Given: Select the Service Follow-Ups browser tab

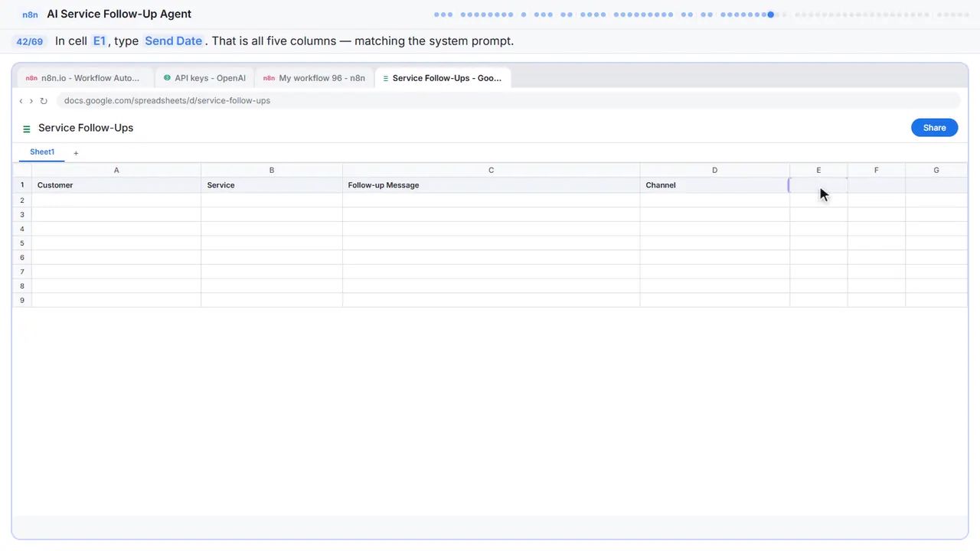Looking at the screenshot, I should [x=443, y=78].
